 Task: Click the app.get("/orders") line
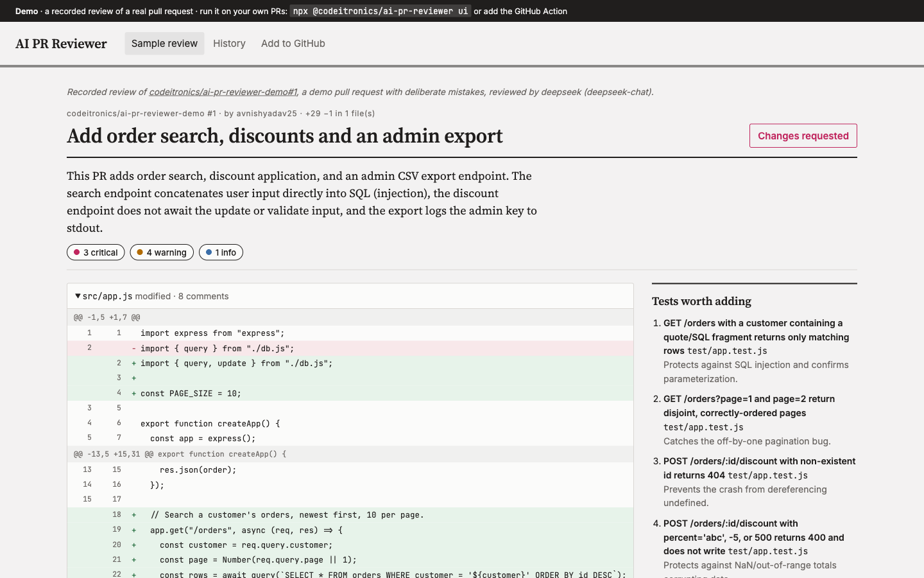point(350,530)
